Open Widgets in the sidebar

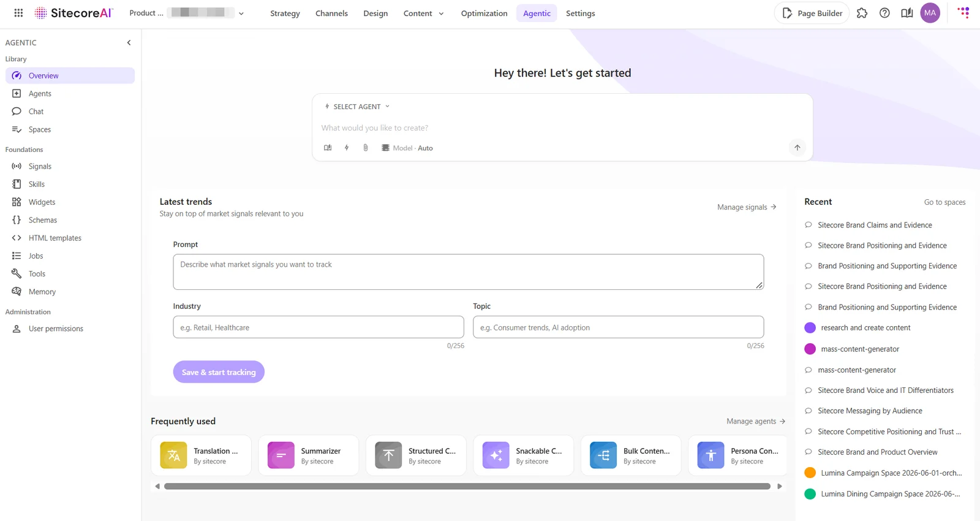pyautogui.click(x=70, y=202)
